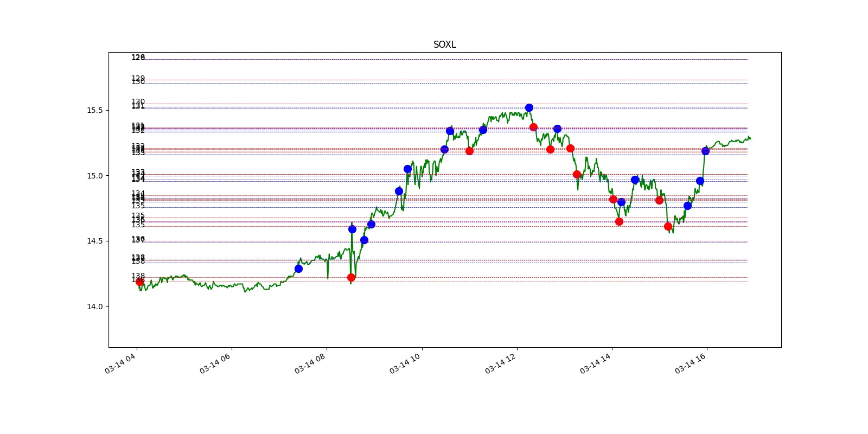Select the 14.5 y-axis tick label

pyautogui.click(x=94, y=241)
